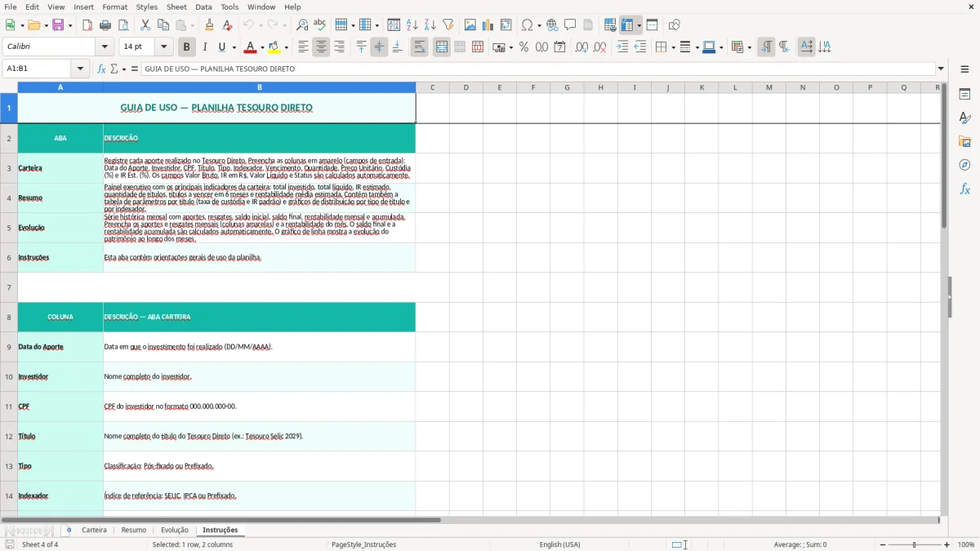Open the Save button dropdown arrow
This screenshot has width=980, height=551.
[70, 25]
